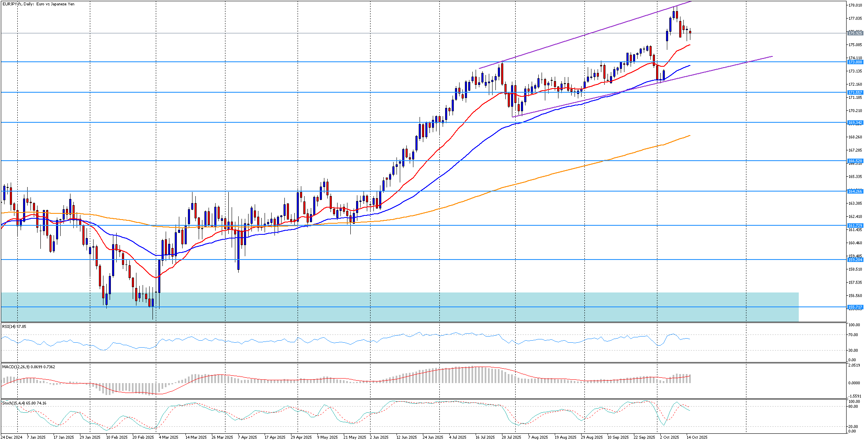868x442 pixels.
Task: Click the 16 Jul 2025 date label
Action: (x=485, y=437)
